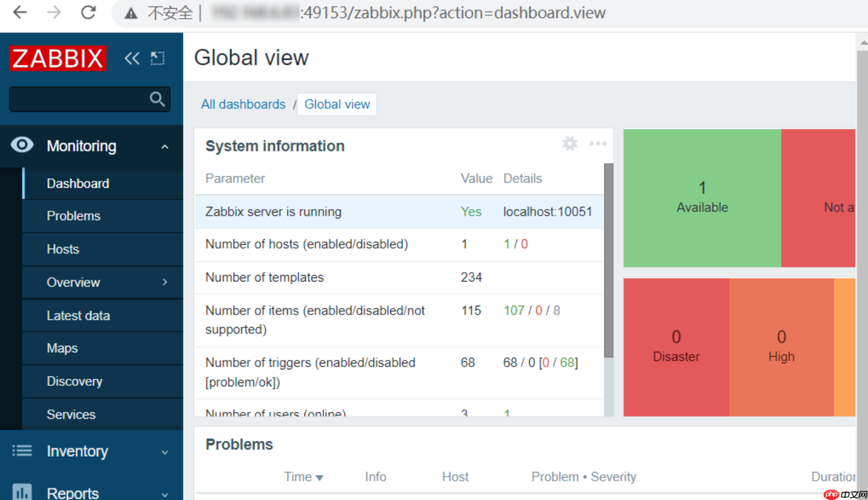The image size is (868, 500).
Task: Open System information widget three-dots menu
Action: (x=598, y=144)
